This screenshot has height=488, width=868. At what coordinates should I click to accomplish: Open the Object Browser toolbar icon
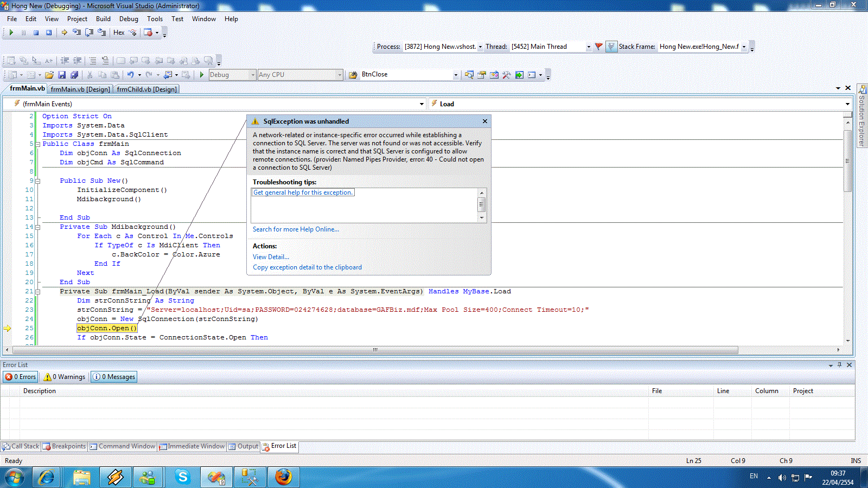click(494, 75)
